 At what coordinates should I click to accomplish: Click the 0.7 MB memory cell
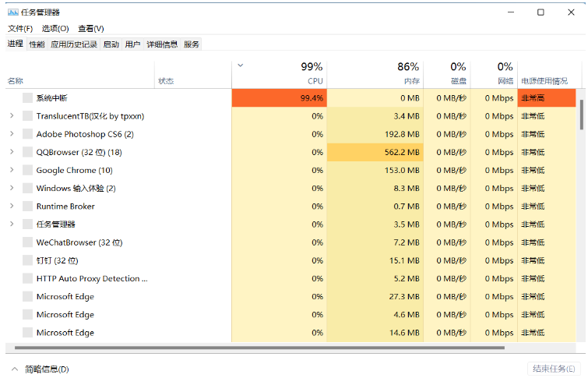coord(375,206)
